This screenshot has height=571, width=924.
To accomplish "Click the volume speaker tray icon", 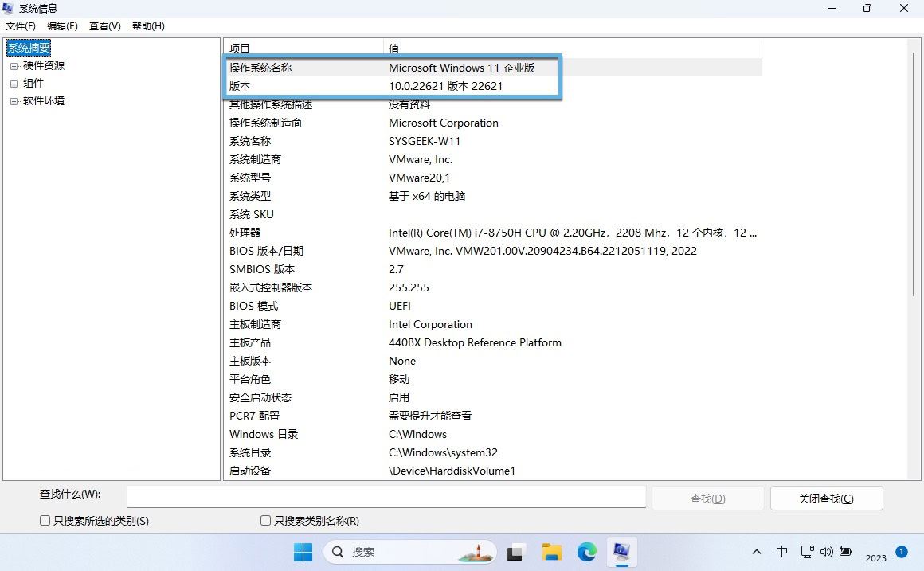I will [x=826, y=552].
